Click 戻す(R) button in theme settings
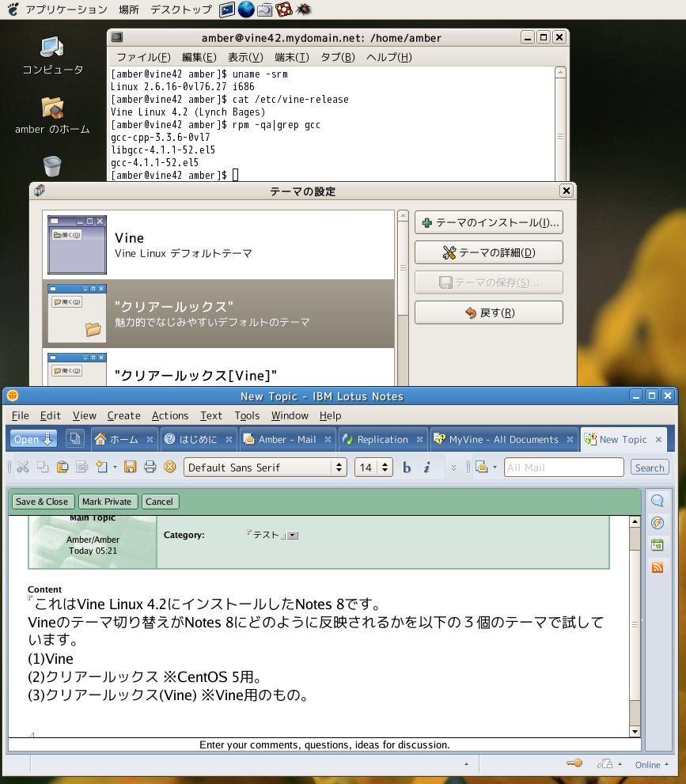 488,312
